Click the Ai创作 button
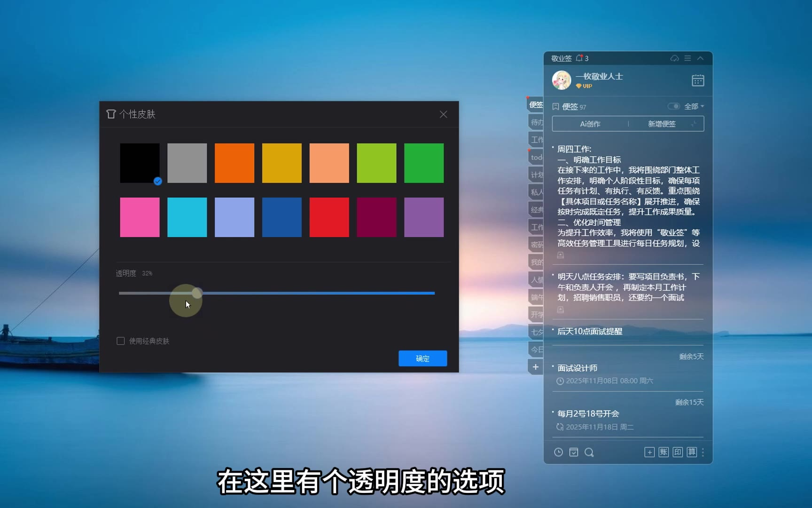 point(590,124)
